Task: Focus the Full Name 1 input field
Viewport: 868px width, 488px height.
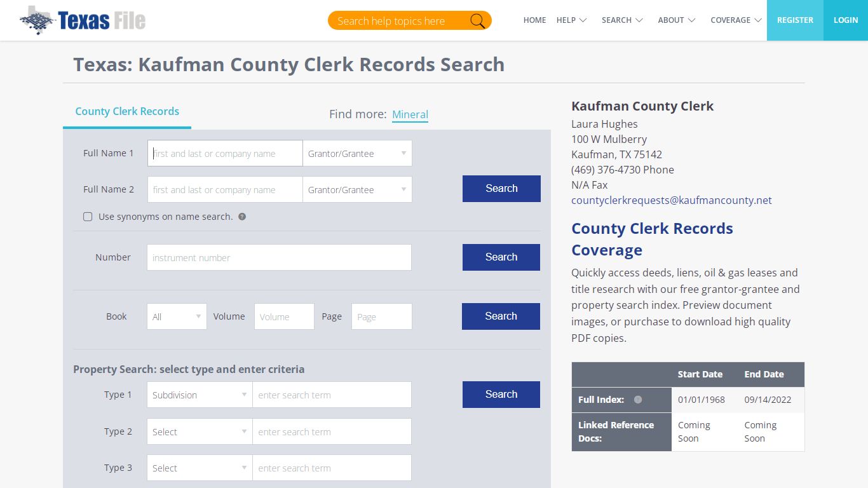Action: click(225, 153)
